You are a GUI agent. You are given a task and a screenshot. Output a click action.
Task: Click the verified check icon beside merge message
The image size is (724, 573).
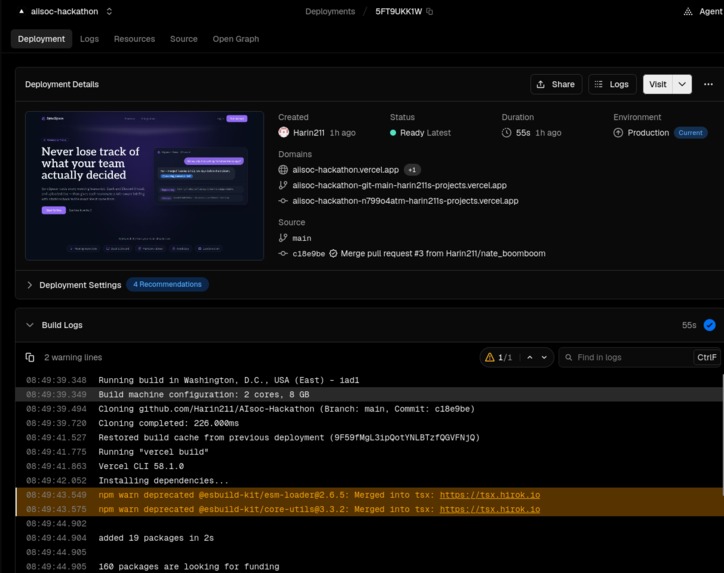pyautogui.click(x=333, y=253)
